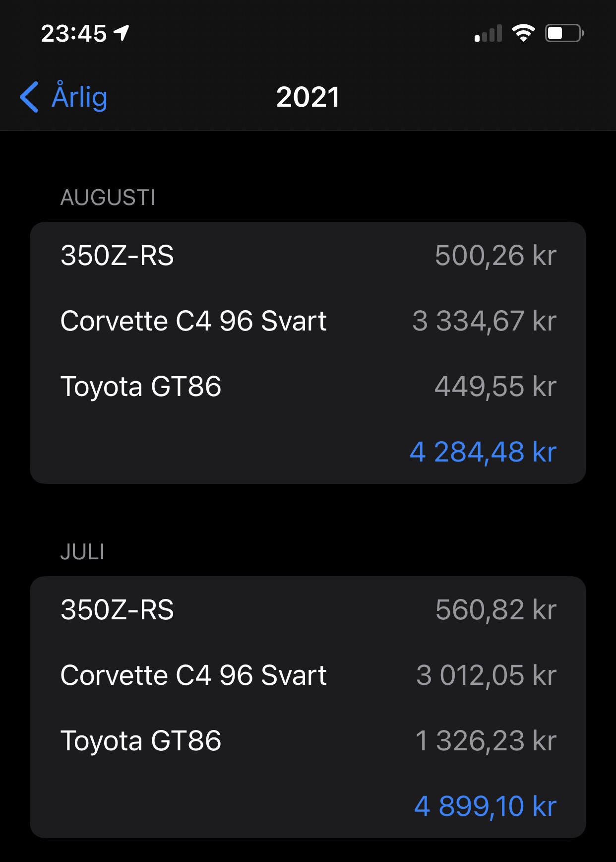The width and height of the screenshot is (616, 862).
Task: Tap the location arrow next to the clock
Action: click(x=122, y=33)
